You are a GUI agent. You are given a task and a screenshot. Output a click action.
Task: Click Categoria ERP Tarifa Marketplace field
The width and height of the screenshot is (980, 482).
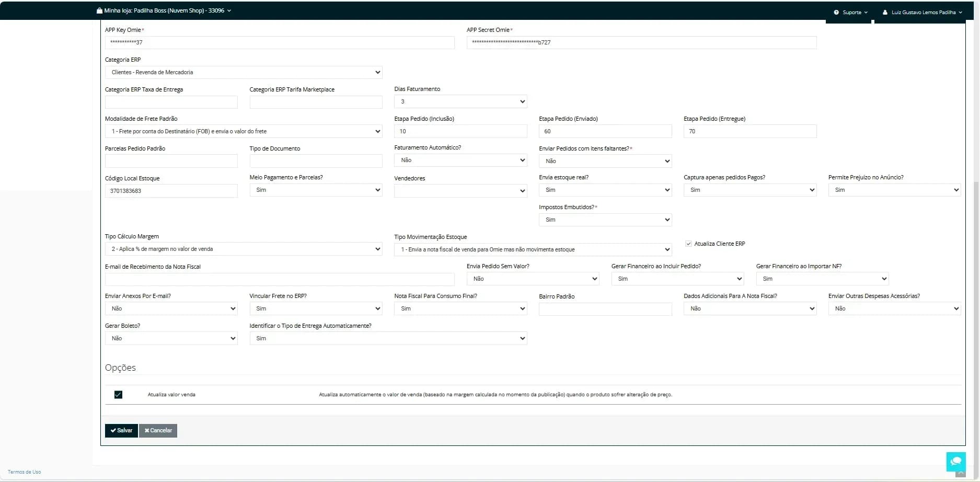316,102
